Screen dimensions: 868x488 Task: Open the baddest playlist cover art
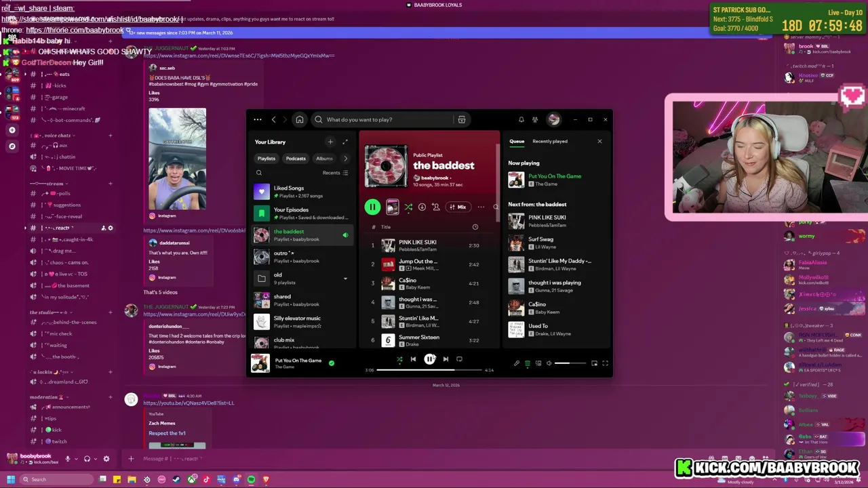point(387,165)
